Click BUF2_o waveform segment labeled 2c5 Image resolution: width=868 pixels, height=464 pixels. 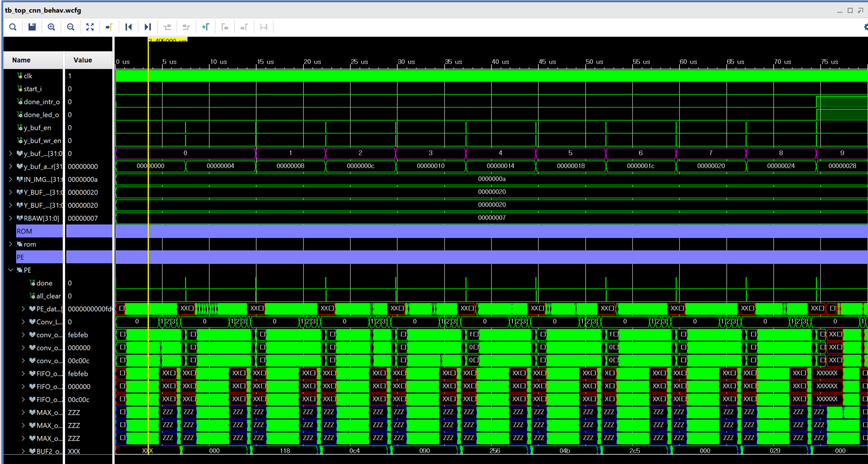635,451
